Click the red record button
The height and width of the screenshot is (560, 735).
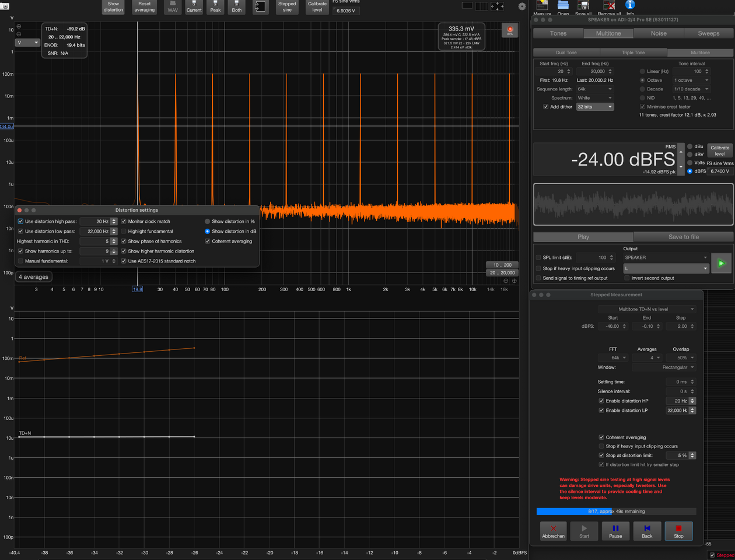510,30
